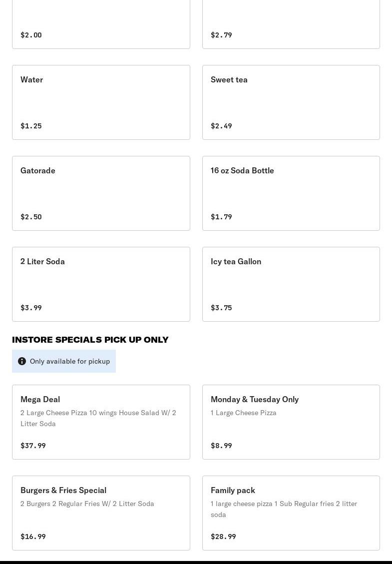The height and width of the screenshot is (564, 392).
Task: Select the Water menu item
Action: 101,102
